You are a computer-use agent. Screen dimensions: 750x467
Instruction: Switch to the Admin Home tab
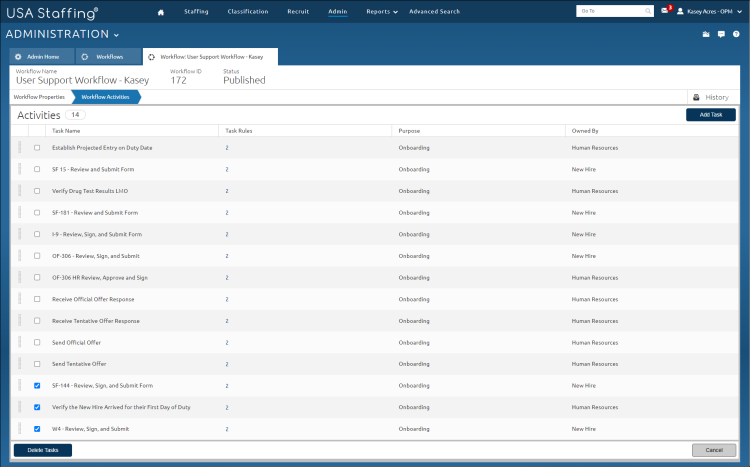tap(42, 56)
